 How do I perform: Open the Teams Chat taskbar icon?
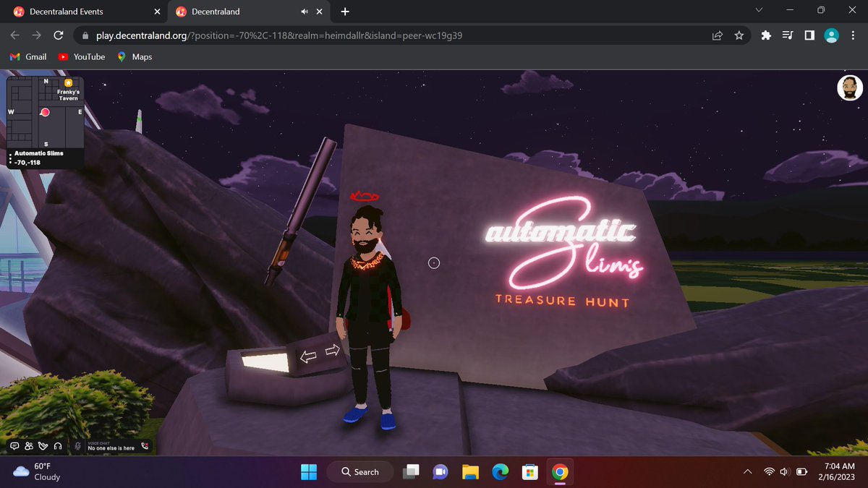(441, 472)
